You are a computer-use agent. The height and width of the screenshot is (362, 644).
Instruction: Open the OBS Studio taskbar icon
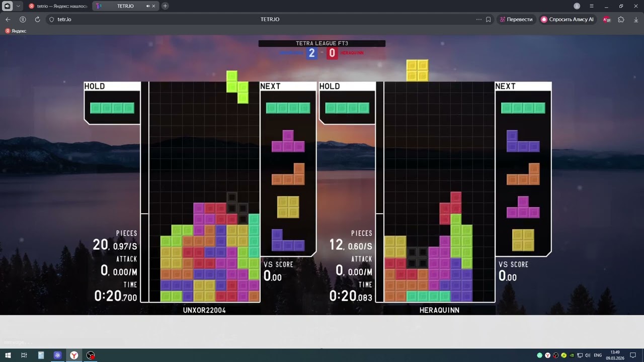(x=91, y=355)
